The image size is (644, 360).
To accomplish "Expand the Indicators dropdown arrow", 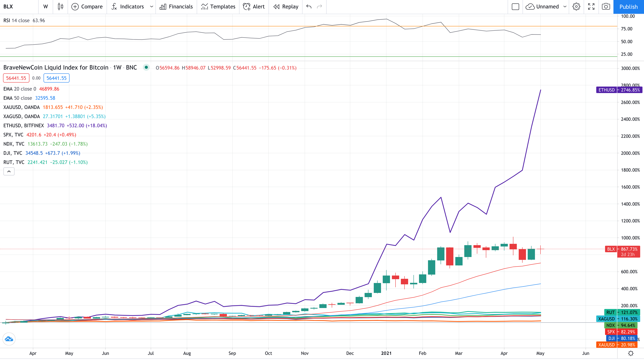I will 151,6.
